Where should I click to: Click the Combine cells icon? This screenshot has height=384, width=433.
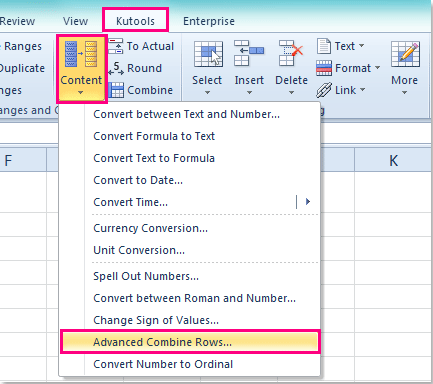116,90
